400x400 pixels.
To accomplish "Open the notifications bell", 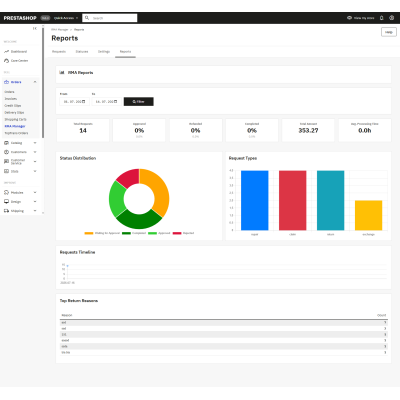I will (382, 18).
